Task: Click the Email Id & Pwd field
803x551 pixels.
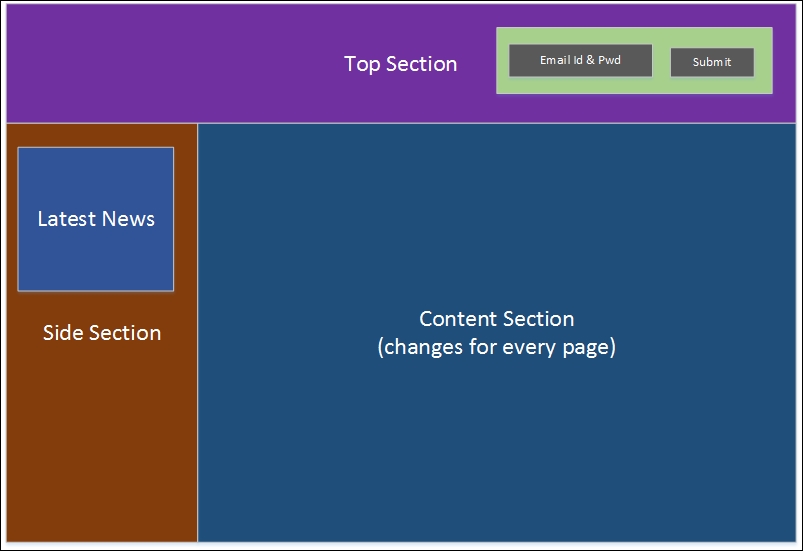Action: 580,60
